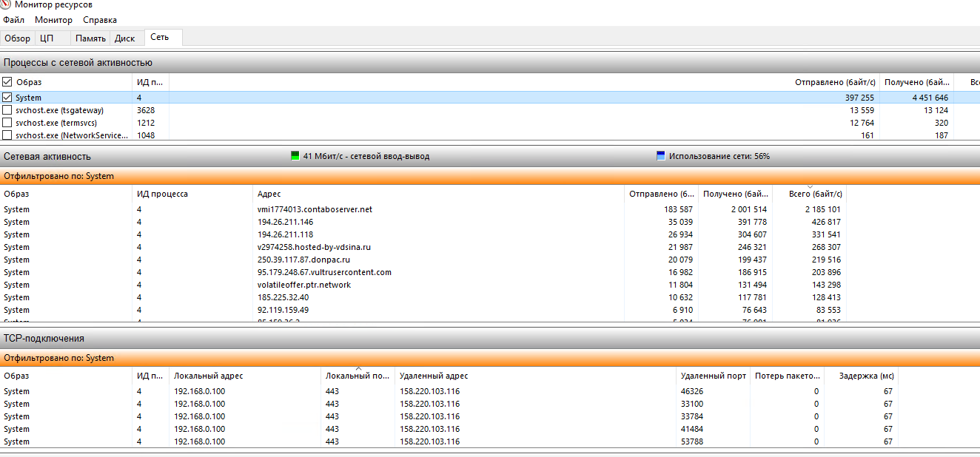Switch to the Обзор tab
The height and width of the screenshot is (457, 980).
18,38
